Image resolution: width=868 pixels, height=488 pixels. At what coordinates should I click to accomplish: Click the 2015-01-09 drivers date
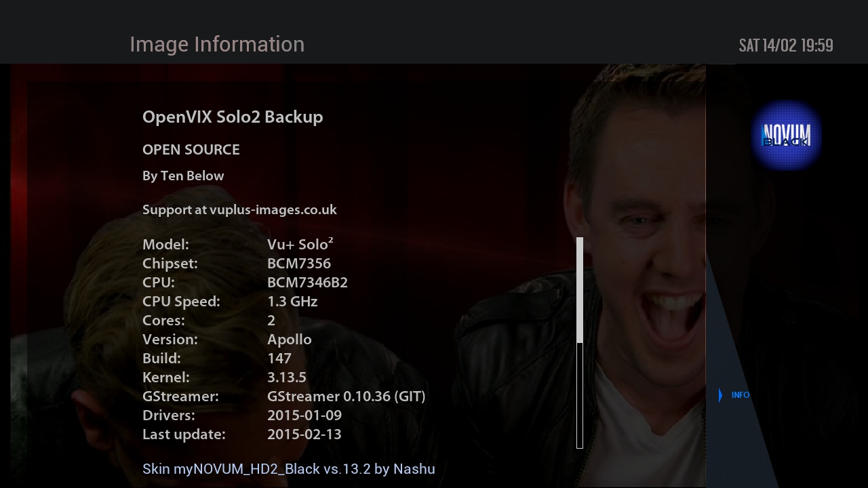[x=304, y=415]
